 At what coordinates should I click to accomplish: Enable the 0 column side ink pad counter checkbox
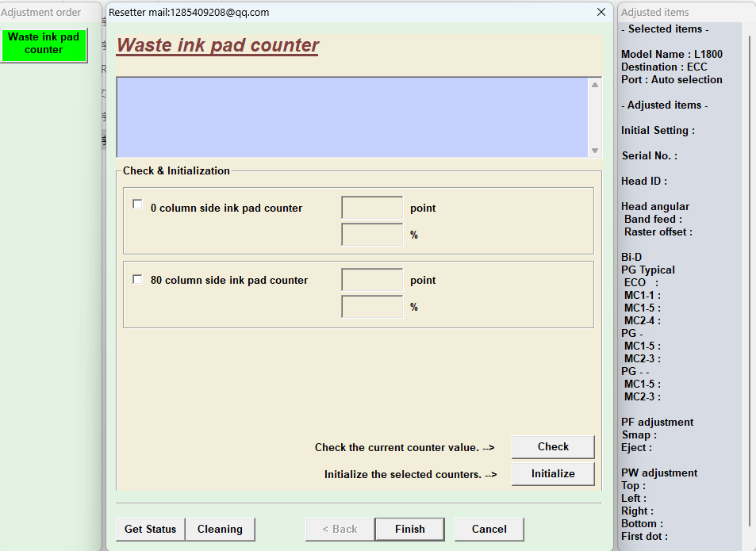tap(138, 205)
